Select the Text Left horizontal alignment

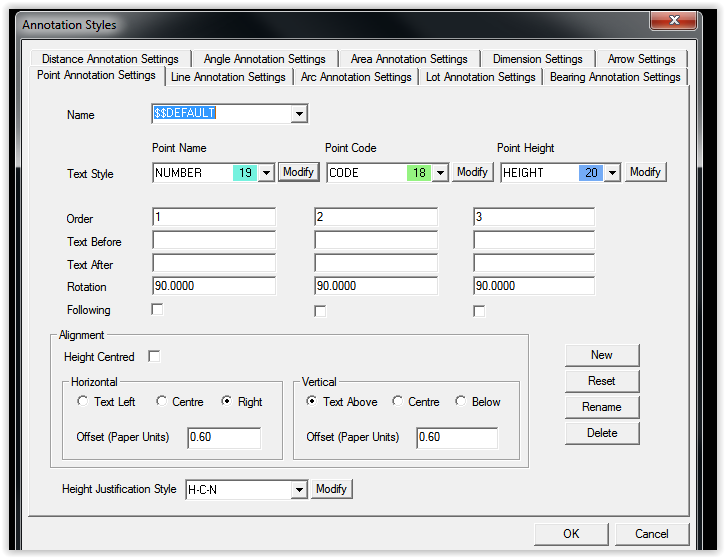(83, 402)
